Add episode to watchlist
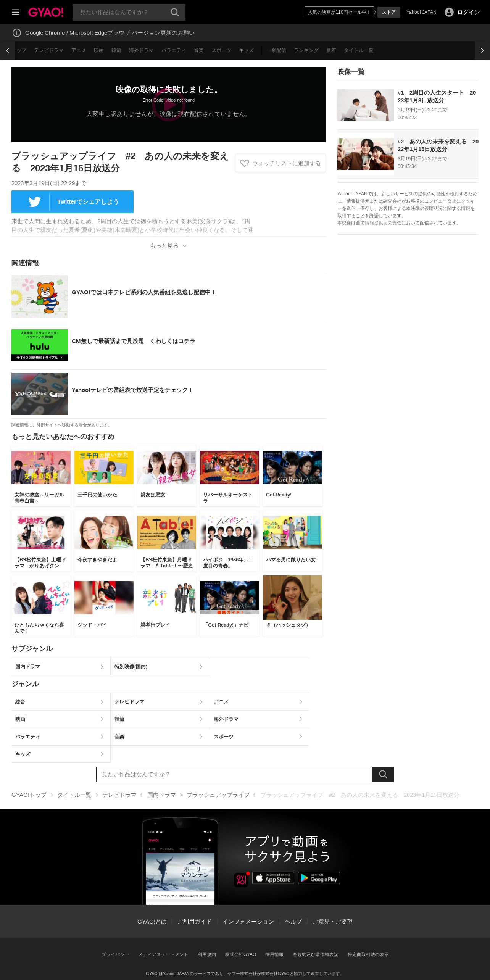Screen dimensions: 490x980 point(280,163)
